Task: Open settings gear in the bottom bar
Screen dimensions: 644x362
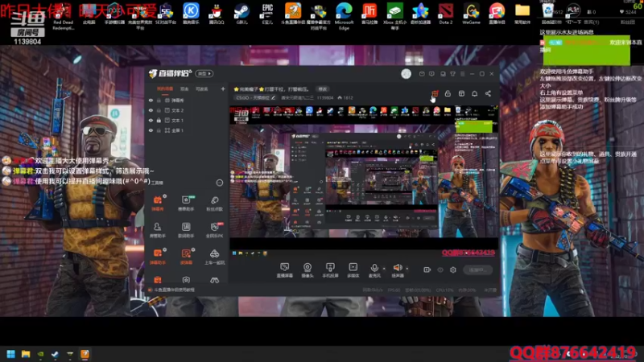Action: (453, 269)
